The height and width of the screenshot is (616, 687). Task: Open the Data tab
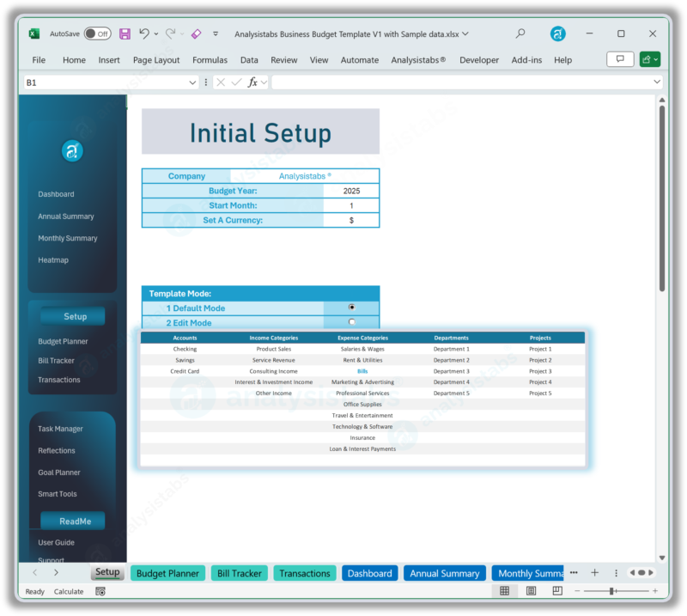point(249,60)
